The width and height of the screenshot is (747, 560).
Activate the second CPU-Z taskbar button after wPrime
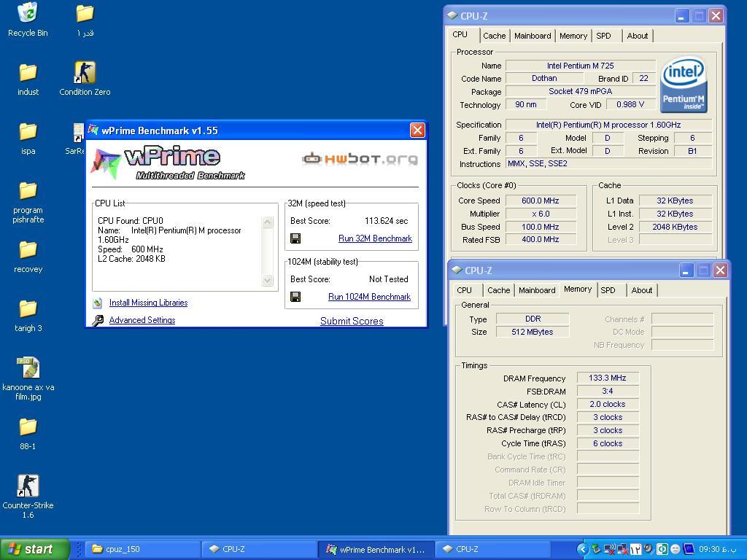click(x=493, y=549)
